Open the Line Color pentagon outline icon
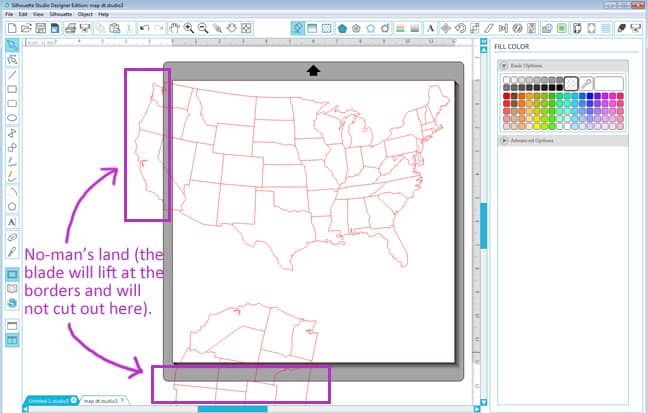Image resolution: width=648 pixels, height=413 pixels. (371, 28)
